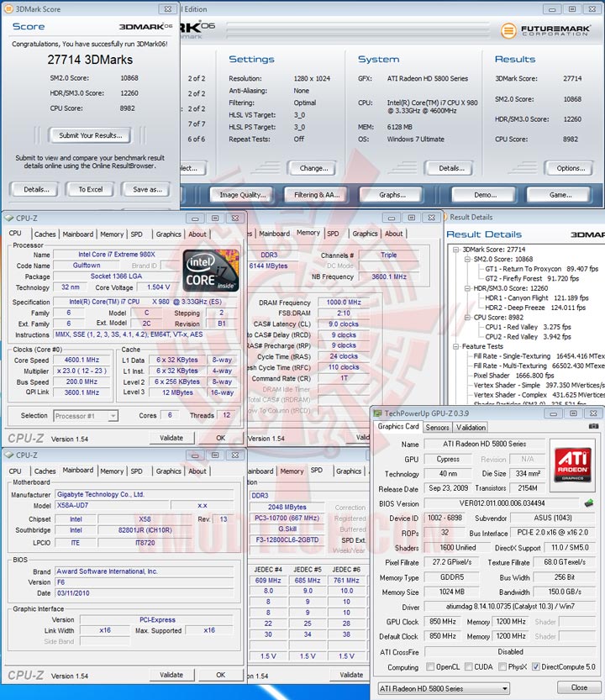Open Graphs... in 3DMark06

[x=392, y=195]
